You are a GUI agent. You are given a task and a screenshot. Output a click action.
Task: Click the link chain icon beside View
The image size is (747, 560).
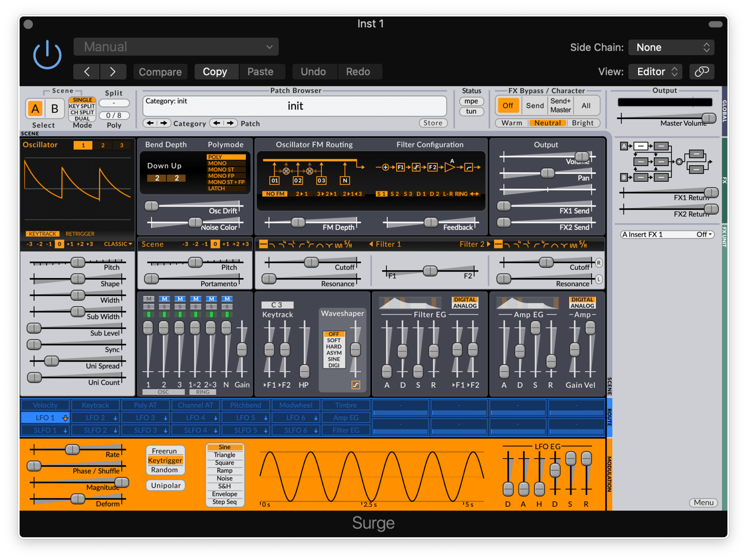tap(701, 71)
